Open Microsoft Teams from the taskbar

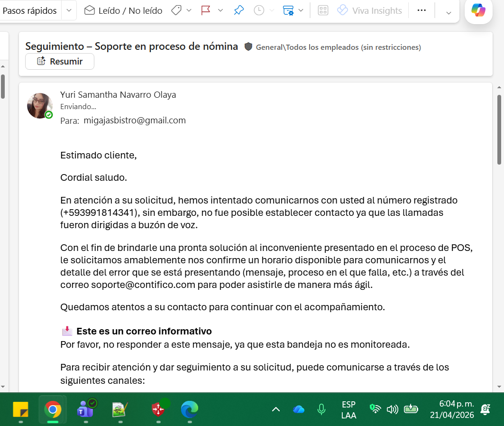pyautogui.click(x=86, y=409)
